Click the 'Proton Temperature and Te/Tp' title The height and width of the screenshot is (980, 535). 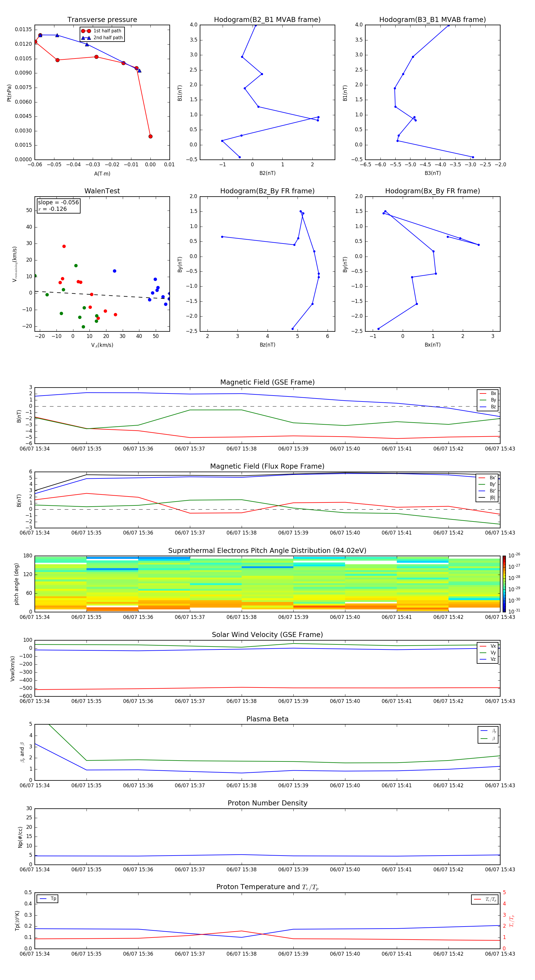267,887
